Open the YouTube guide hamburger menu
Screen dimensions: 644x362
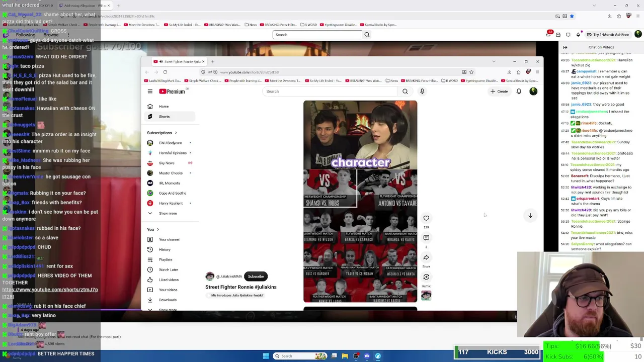tap(150, 92)
